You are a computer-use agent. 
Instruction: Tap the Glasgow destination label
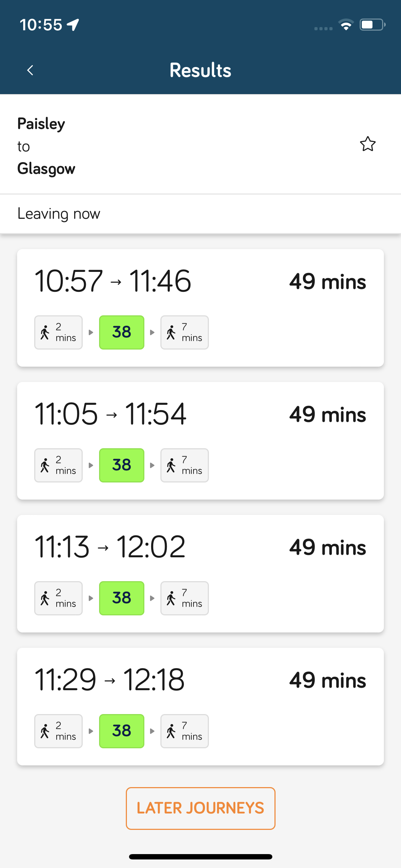[x=46, y=169]
